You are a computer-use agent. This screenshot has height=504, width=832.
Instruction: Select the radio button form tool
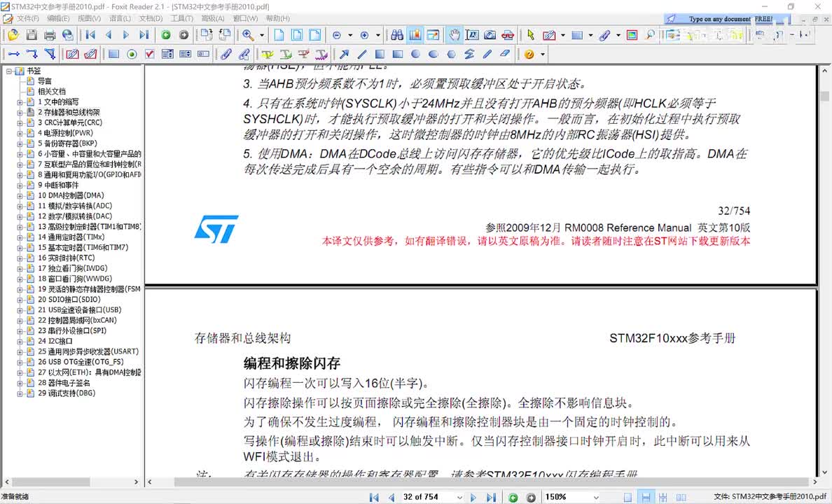click(x=132, y=54)
